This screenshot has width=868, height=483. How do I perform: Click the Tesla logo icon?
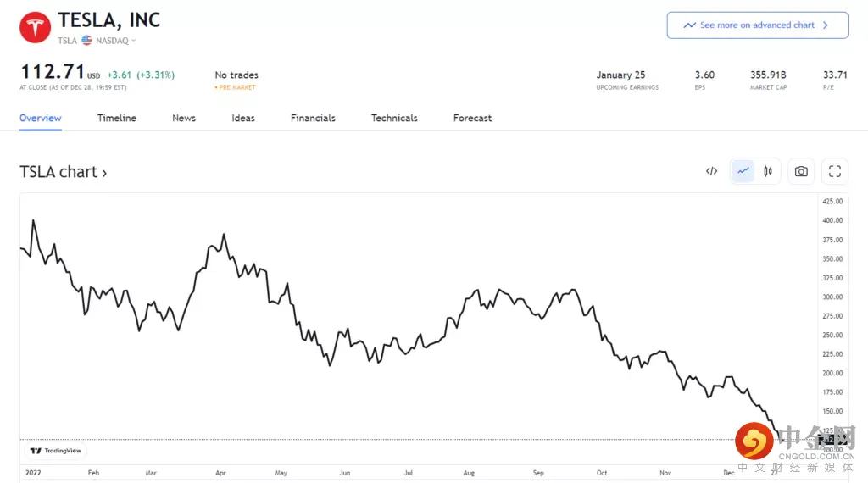[x=35, y=27]
